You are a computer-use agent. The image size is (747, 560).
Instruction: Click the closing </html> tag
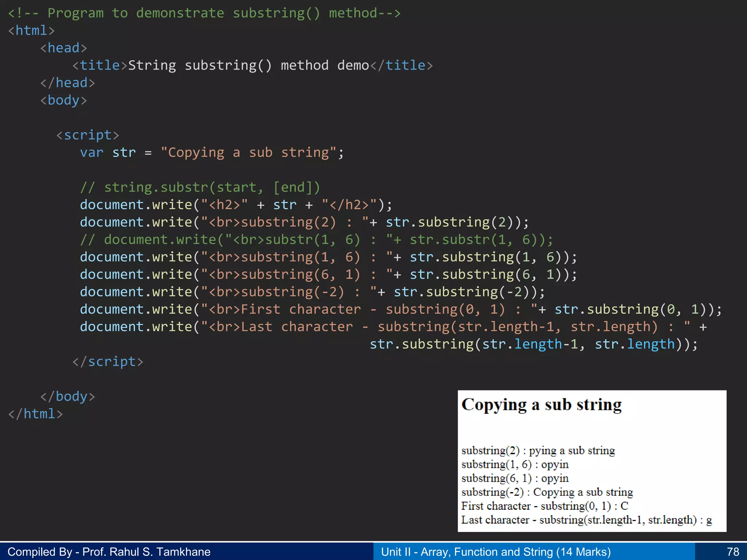point(35,414)
